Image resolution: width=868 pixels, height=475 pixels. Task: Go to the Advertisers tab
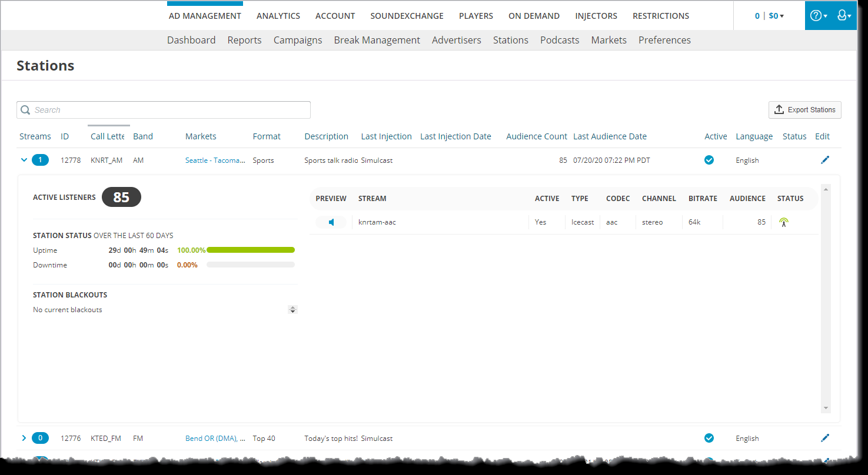click(457, 40)
